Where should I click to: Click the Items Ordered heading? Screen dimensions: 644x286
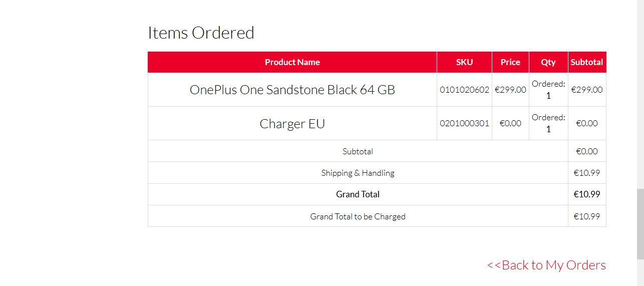click(x=201, y=33)
